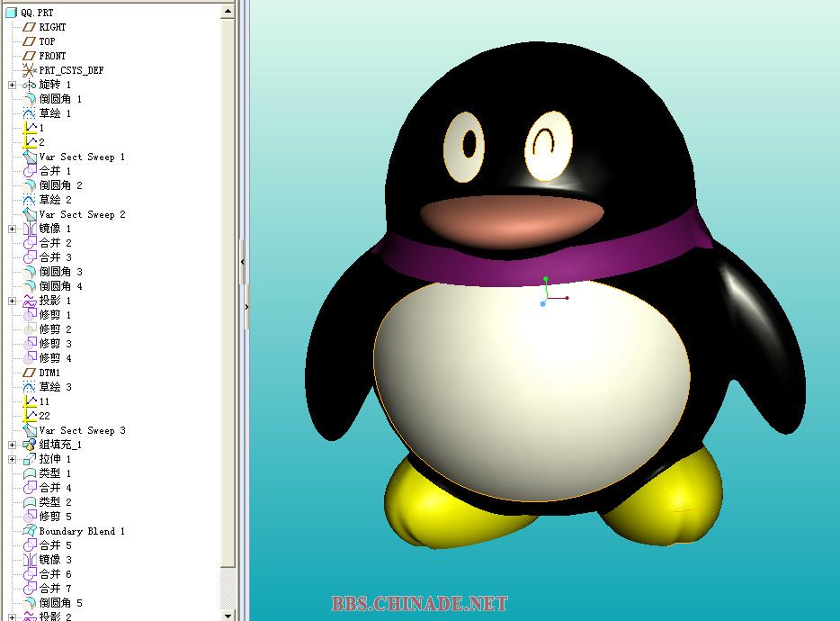Select the TOP datum plane icon
This screenshot has height=621, width=840.
pyautogui.click(x=29, y=41)
